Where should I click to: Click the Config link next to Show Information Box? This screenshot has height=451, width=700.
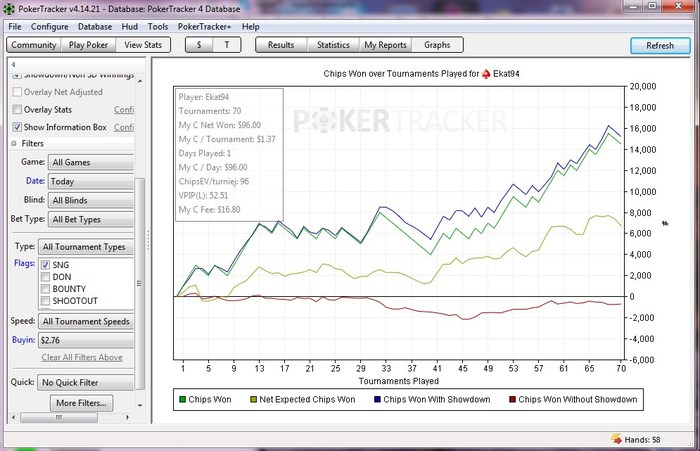tap(124, 127)
